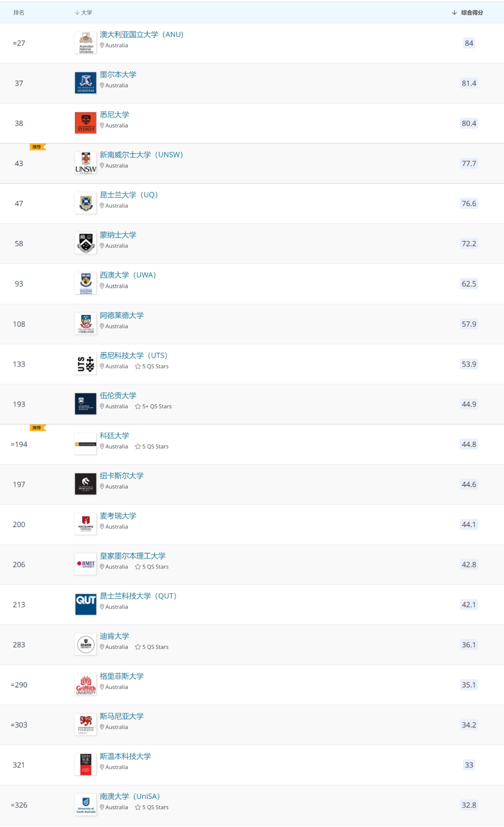Click the Australian National University logo
The height and width of the screenshot is (827, 504).
click(85, 43)
